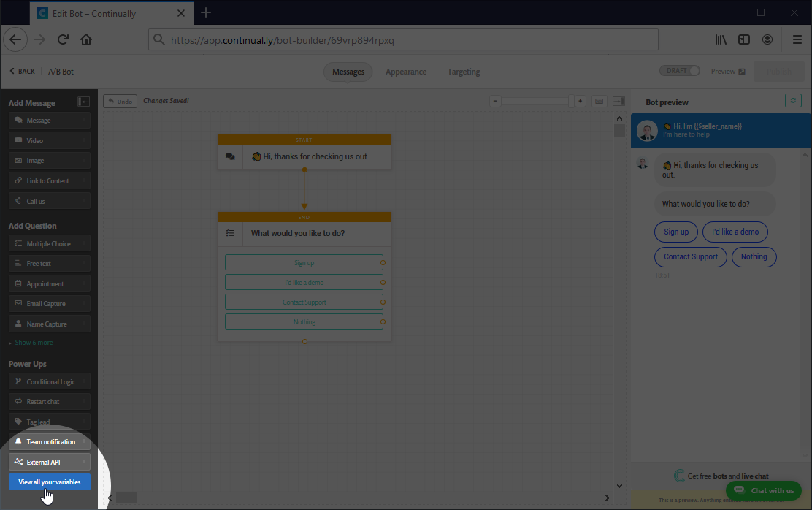The width and height of the screenshot is (812, 510).
Task: Add an External API power up
Action: 49,461
